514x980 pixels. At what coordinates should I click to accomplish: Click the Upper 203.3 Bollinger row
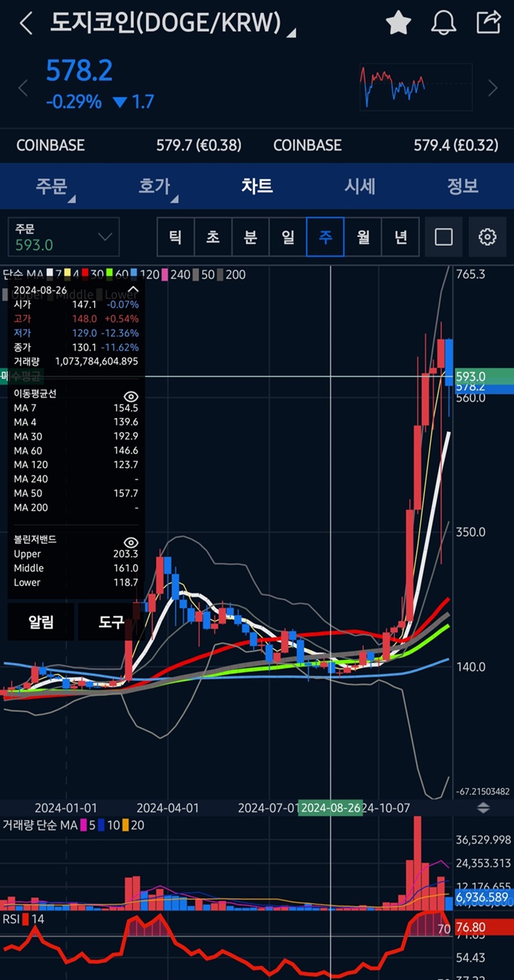point(76,554)
